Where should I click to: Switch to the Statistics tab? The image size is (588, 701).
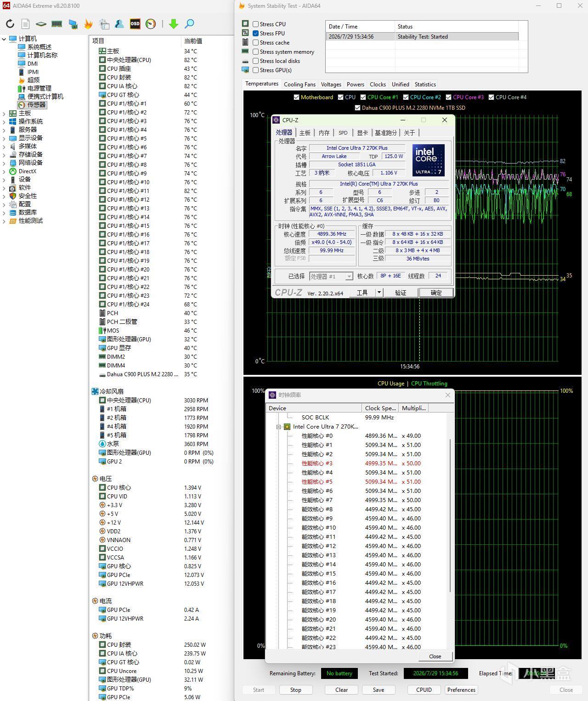pyautogui.click(x=425, y=85)
